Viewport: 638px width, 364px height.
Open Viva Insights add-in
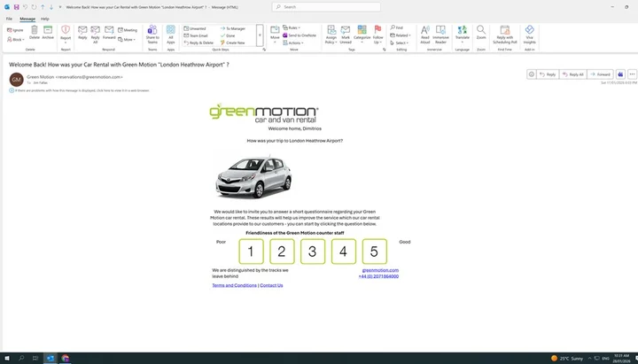529,35
